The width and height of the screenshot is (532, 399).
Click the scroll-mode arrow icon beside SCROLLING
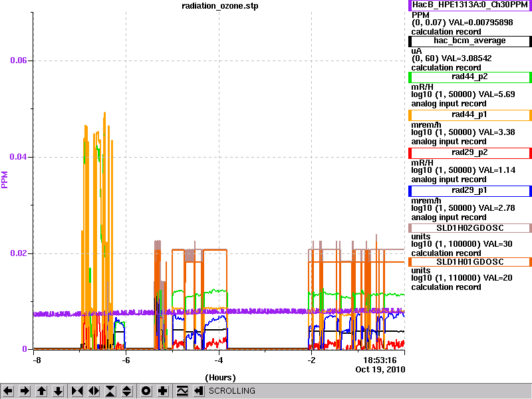tap(199, 391)
